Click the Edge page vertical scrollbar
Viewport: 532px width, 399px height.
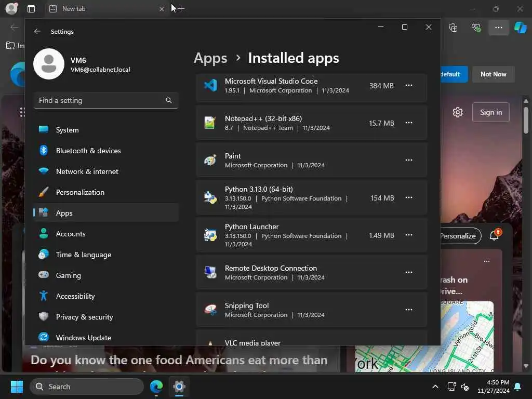coord(526,121)
